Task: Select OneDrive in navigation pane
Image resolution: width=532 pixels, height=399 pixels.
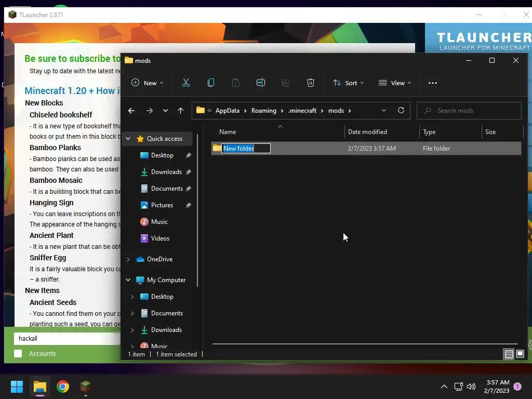Action: coord(159,259)
